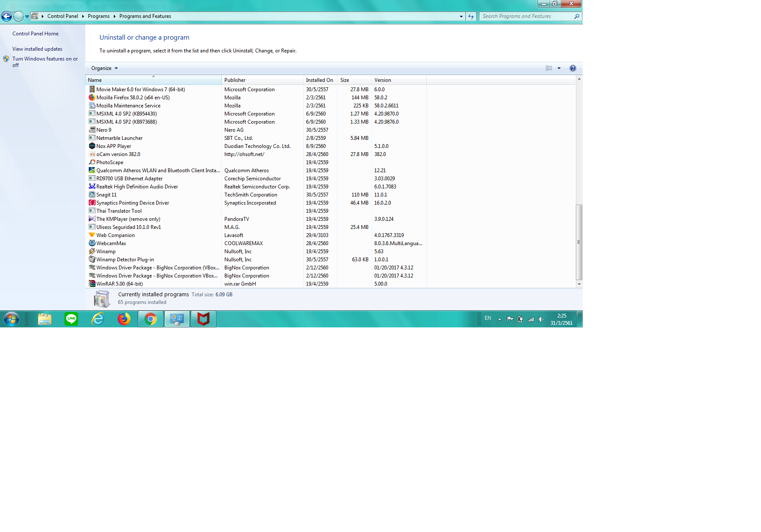Select Mozilla Maintenance Service icon
Image resolution: width=761 pixels, height=532 pixels.
[92, 106]
